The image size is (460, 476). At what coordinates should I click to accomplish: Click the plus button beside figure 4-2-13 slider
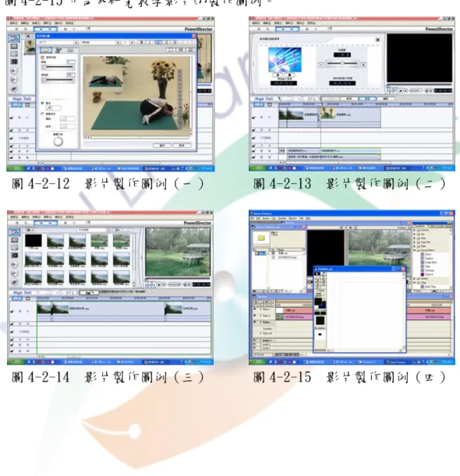tap(363, 65)
